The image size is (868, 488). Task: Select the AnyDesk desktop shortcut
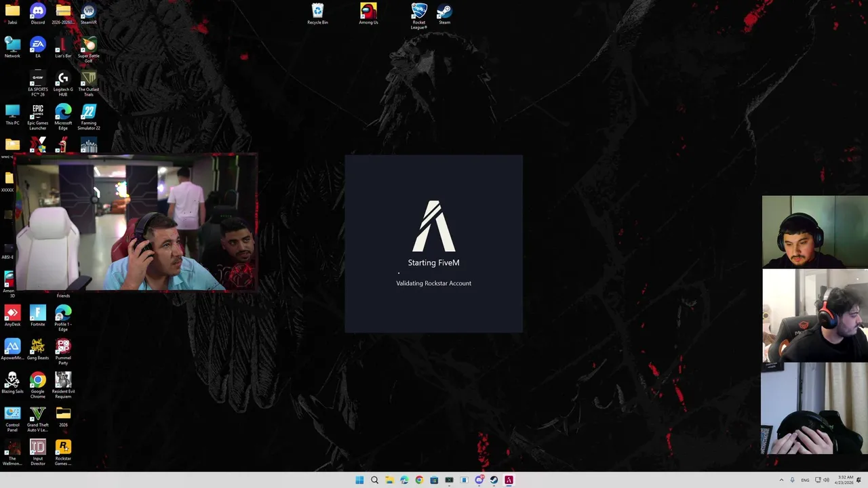click(x=12, y=316)
